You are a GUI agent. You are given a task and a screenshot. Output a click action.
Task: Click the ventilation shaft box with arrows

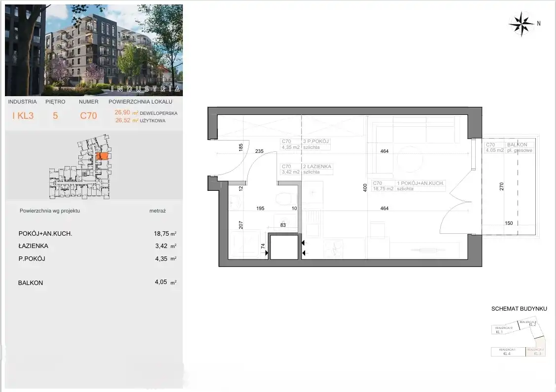(x=284, y=247)
